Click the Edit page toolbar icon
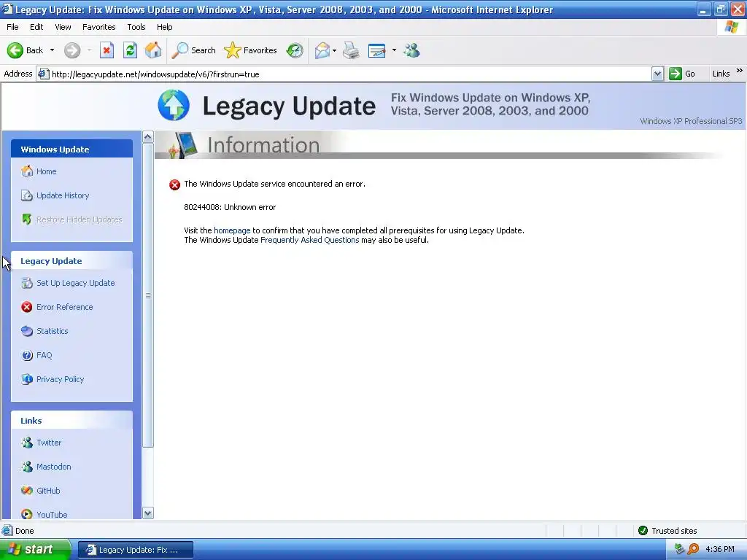 (377, 50)
